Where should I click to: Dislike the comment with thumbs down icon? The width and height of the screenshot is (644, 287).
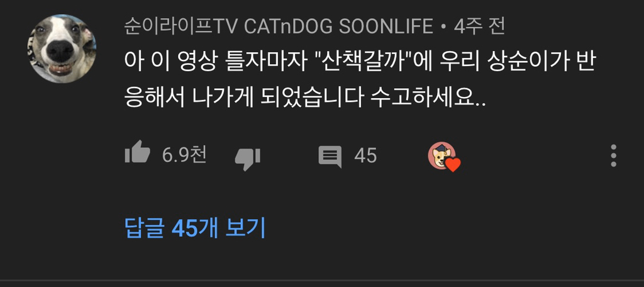[248, 159]
